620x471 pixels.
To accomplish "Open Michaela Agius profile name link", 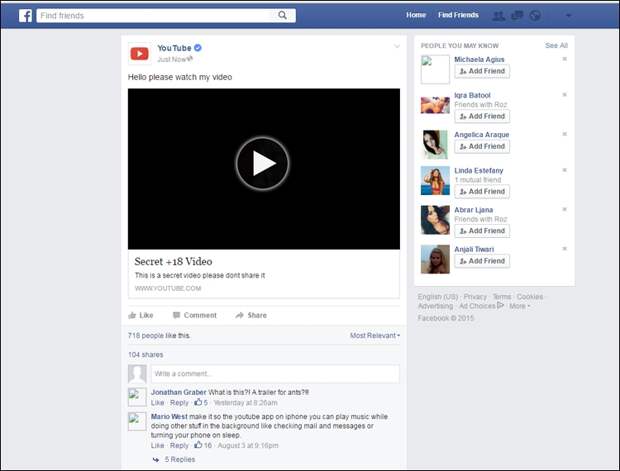I will 479,59.
